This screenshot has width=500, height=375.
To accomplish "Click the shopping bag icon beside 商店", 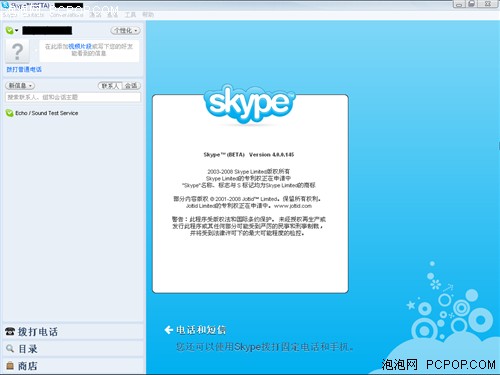I will [x=10, y=366].
